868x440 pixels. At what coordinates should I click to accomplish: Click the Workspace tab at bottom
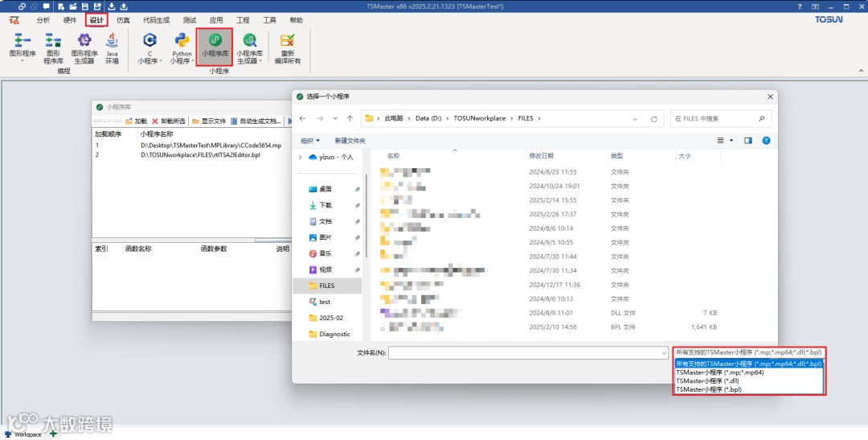point(23,434)
